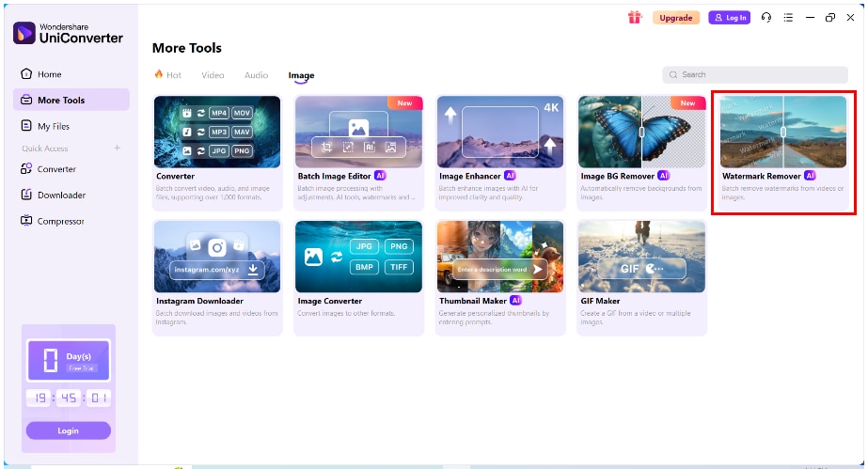Click the 'Image BG Remover' title text
This screenshot has height=469, width=868.
[617, 176]
